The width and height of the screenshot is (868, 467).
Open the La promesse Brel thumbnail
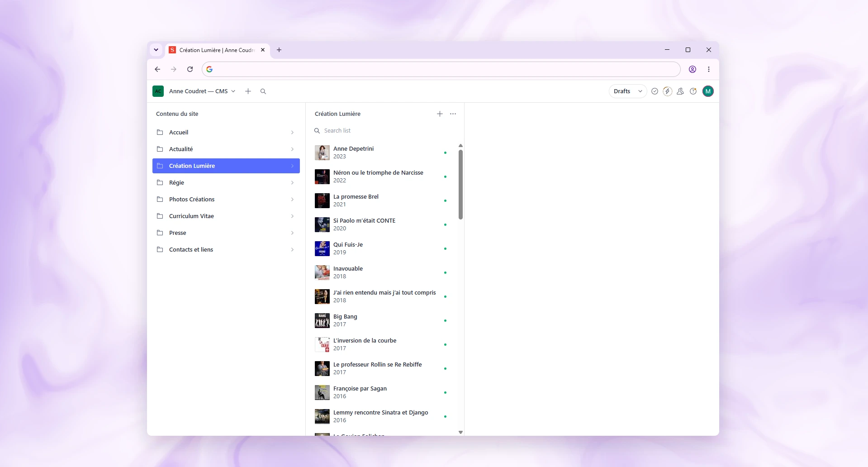click(322, 200)
